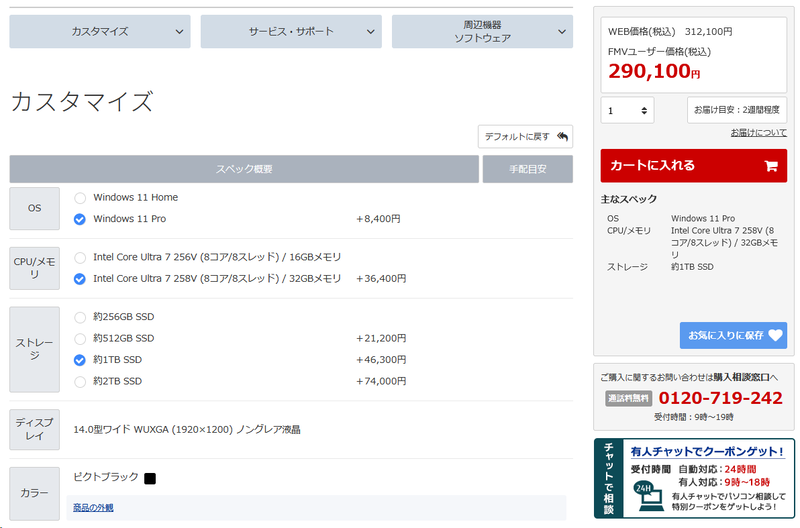800x528 pixels.
Task: Click the CPU/メモリ category label
Action: [x=35, y=268]
